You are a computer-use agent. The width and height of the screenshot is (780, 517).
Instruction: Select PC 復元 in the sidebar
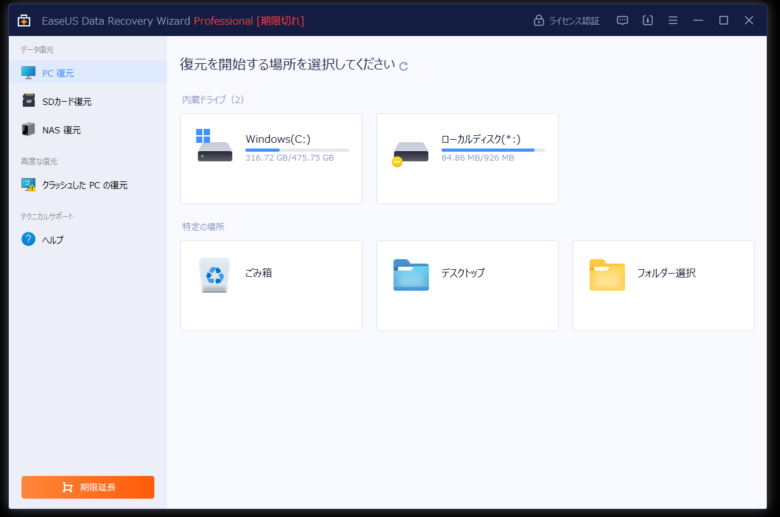88,73
